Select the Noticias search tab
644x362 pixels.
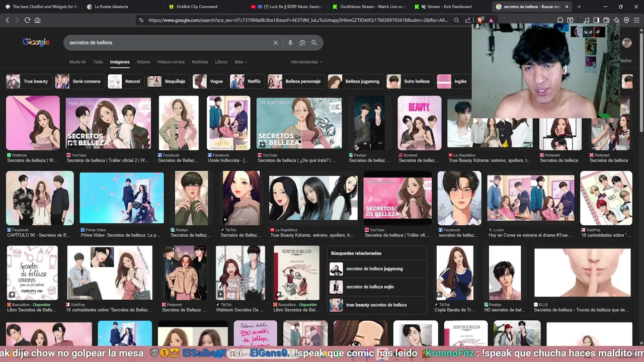[200, 62]
